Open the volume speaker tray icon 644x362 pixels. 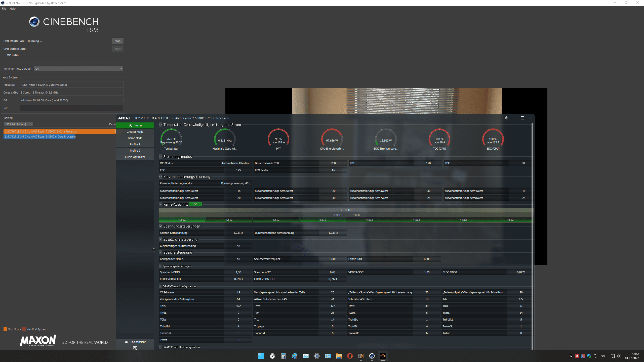tap(619, 356)
